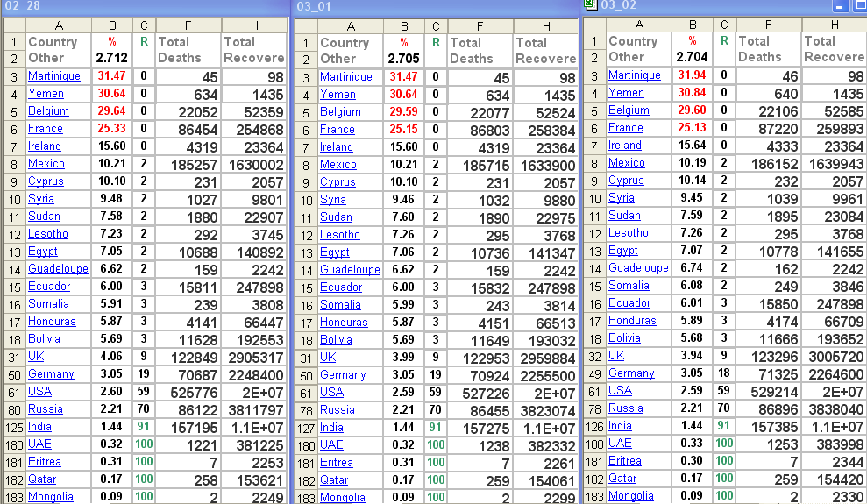Click the Select All corner in the 02_28 sheet
The width and height of the screenshot is (867, 504).
point(14,25)
